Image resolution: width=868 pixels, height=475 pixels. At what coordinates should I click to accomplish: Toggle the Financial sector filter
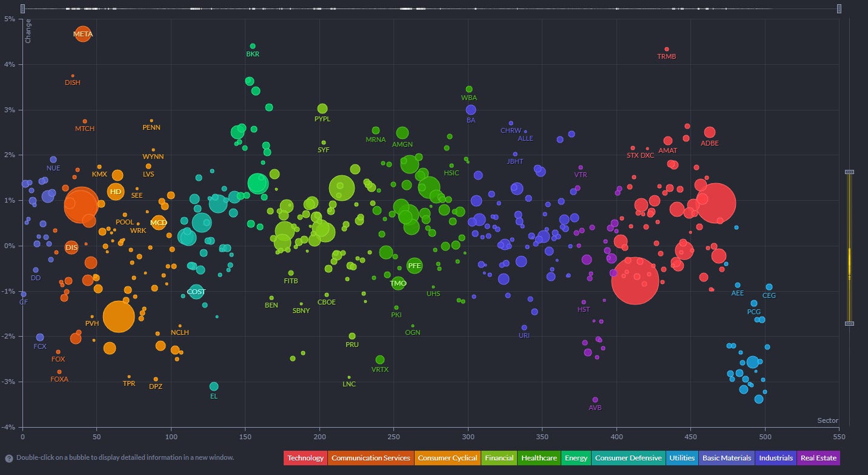pos(499,458)
